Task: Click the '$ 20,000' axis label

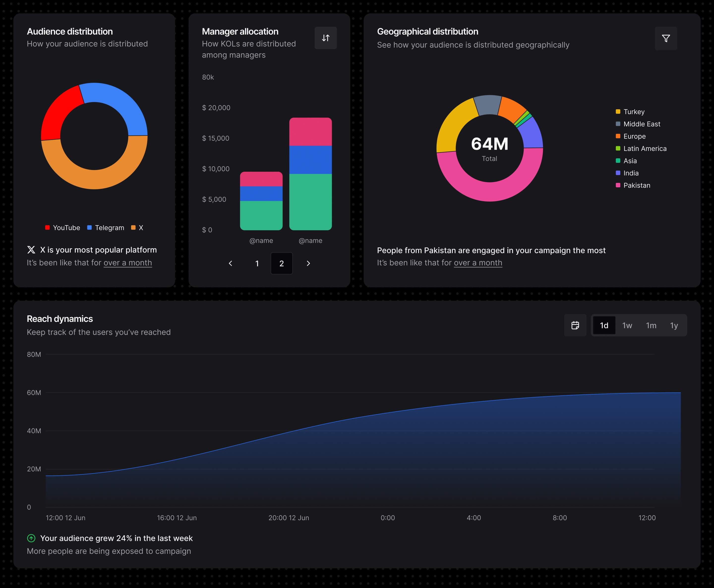Action: click(x=216, y=108)
